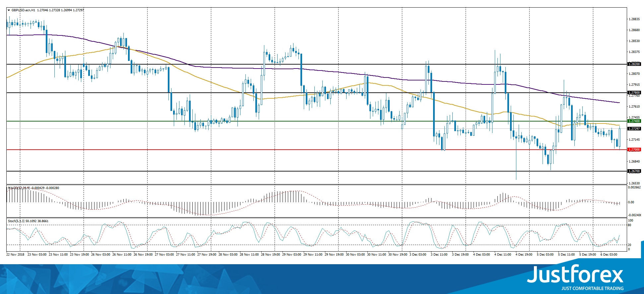Click the '26 Nov 03:00' time label
Screen dimensions: 644x294
click(101, 255)
